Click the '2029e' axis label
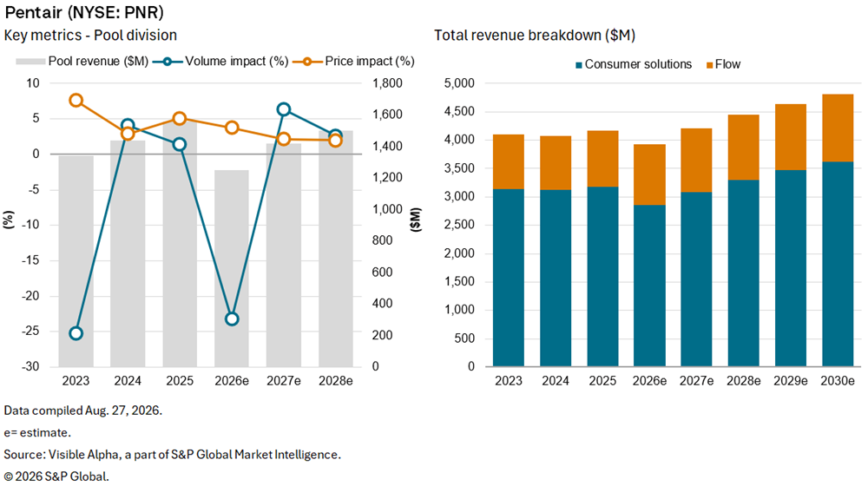The image size is (868, 486). (791, 381)
